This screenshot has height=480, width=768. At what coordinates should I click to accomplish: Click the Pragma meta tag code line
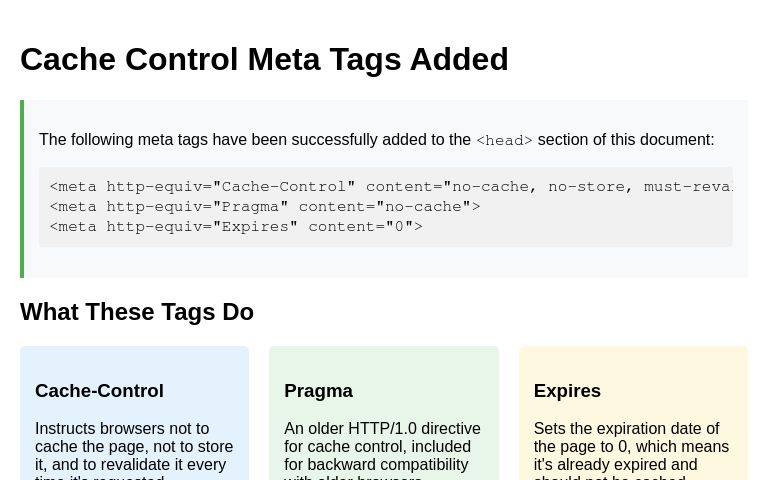point(265,207)
